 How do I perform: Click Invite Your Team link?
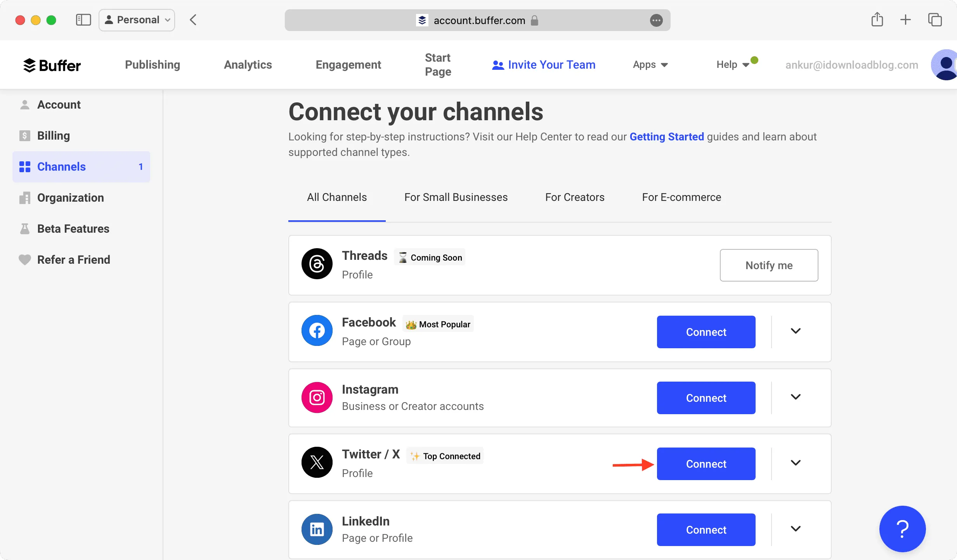click(x=544, y=65)
